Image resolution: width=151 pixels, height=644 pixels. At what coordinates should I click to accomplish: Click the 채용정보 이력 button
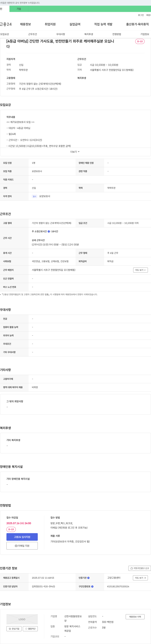[x=135, y=617]
